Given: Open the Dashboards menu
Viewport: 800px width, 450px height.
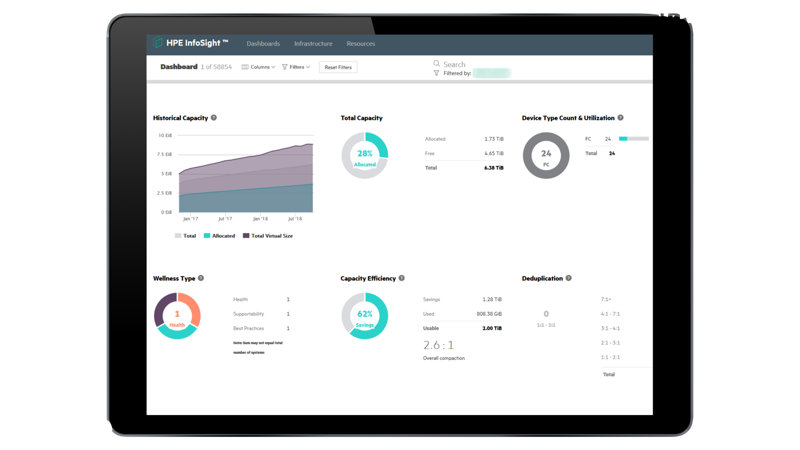Looking at the screenshot, I should pyautogui.click(x=263, y=44).
